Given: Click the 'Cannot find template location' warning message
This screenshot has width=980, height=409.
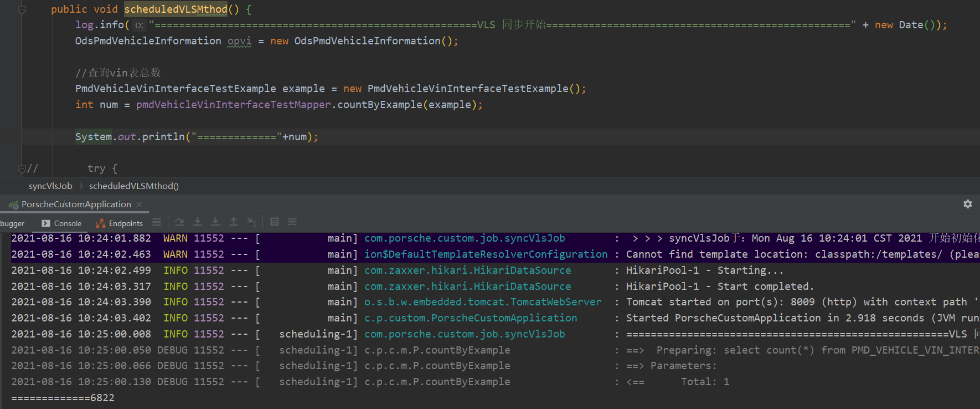Looking at the screenshot, I should (x=802, y=254).
